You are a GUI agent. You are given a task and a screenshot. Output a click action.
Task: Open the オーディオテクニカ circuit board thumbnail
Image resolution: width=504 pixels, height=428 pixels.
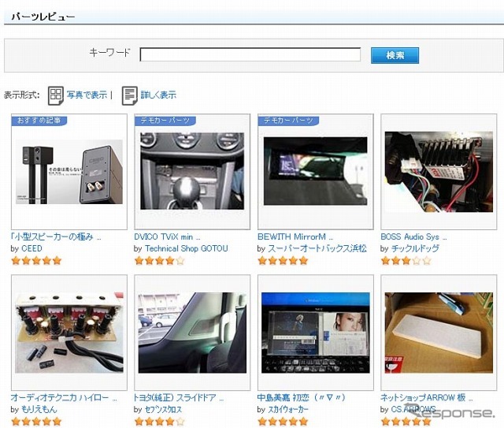tap(69, 333)
